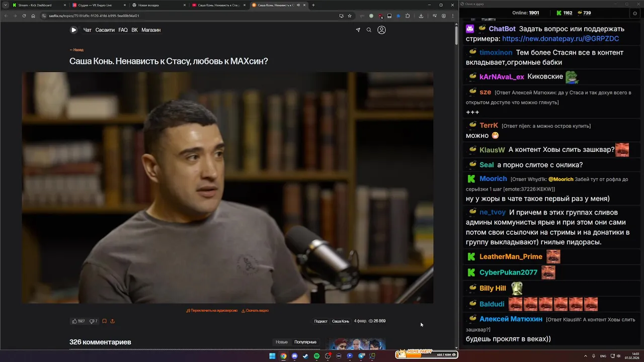Viewport: 644px width, 362px height.
Task: Open Chrome from the taskbar
Action: pos(283,356)
